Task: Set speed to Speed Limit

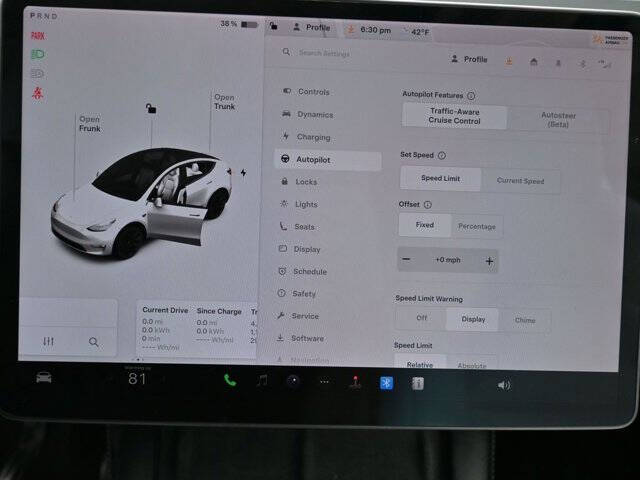Action: pos(440,178)
